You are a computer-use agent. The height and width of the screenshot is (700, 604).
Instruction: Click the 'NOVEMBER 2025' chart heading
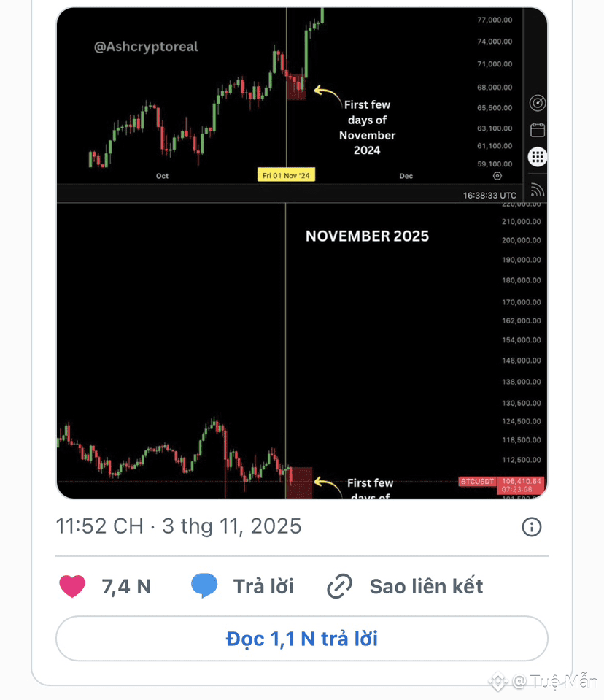click(x=367, y=236)
